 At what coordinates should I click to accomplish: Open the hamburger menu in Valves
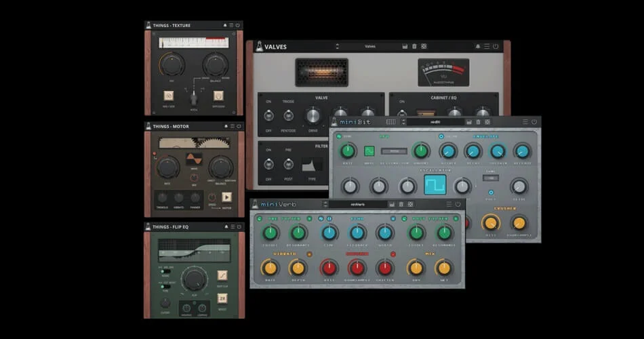487,46
